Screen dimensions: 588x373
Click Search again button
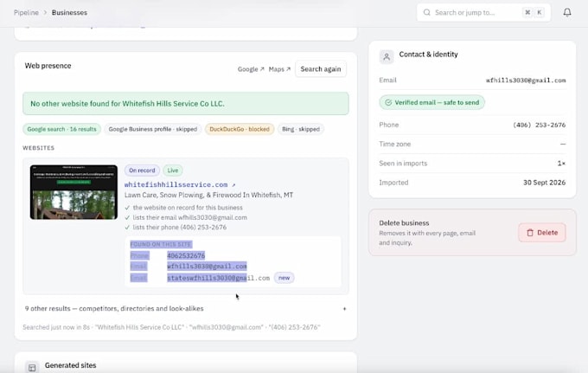[321, 69]
